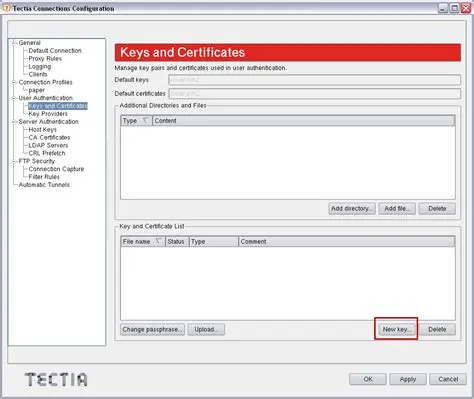
Task: Select Keys and Certificates tree item
Action: [58, 106]
